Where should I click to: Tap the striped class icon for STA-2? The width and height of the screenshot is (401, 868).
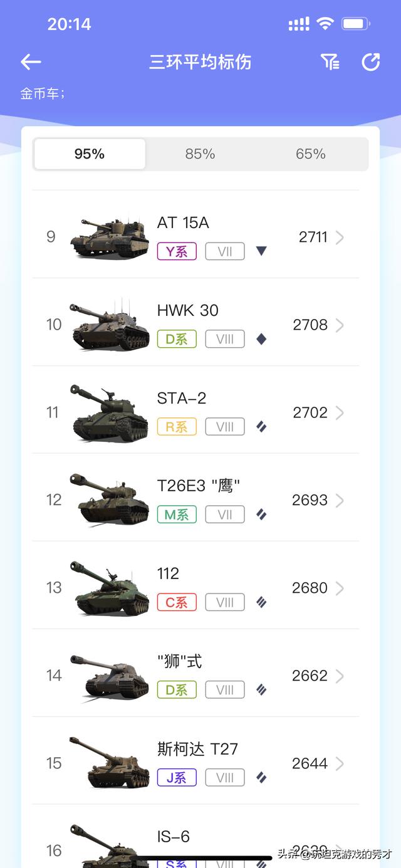[262, 427]
